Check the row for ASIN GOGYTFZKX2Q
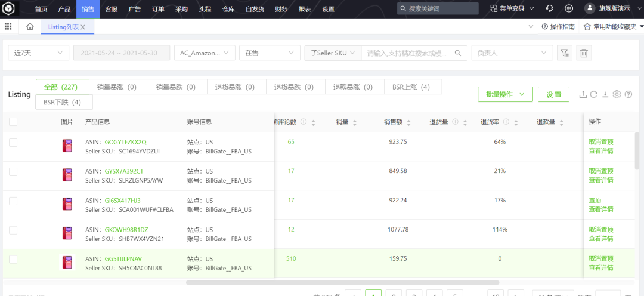 13,142
